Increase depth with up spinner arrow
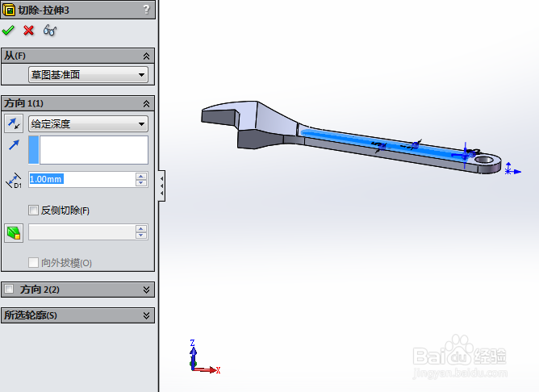The height and width of the screenshot is (392, 539). [x=141, y=176]
